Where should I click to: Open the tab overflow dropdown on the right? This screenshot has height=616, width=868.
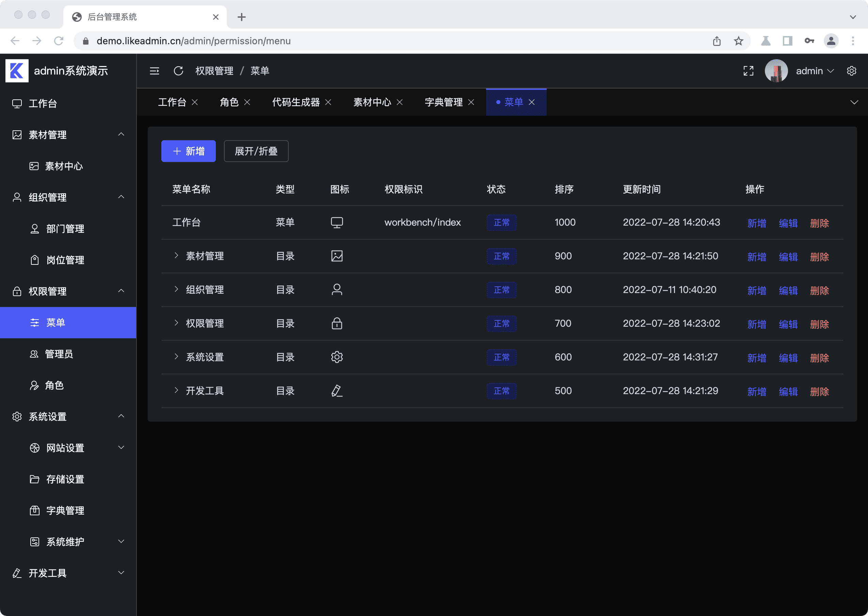[x=854, y=102]
